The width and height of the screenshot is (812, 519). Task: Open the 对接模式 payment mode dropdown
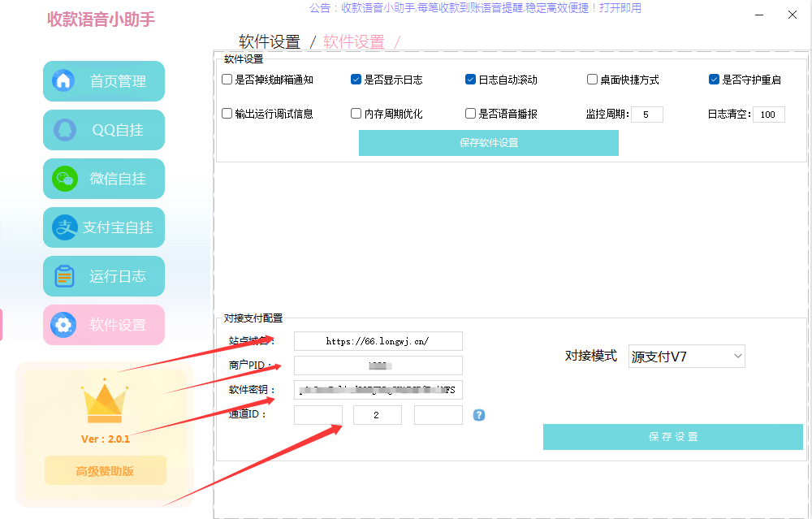coord(686,356)
